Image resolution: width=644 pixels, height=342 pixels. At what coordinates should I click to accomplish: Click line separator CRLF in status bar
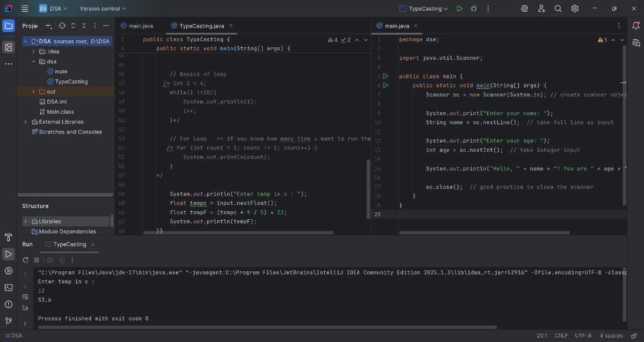(x=561, y=336)
